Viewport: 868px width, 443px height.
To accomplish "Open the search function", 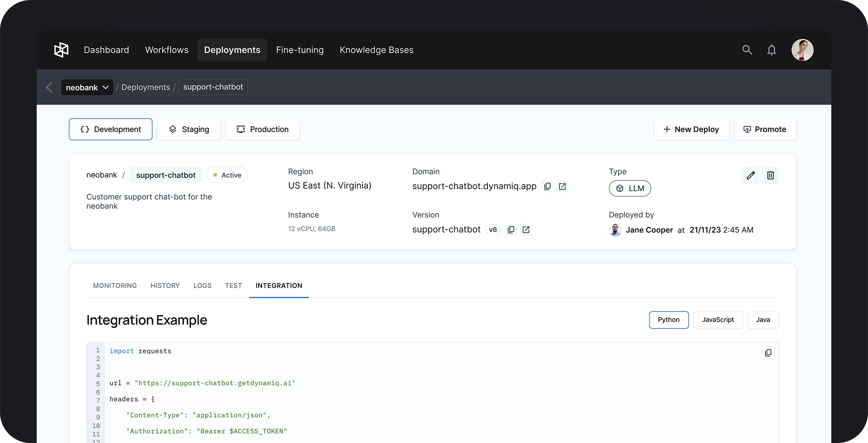I will [747, 50].
